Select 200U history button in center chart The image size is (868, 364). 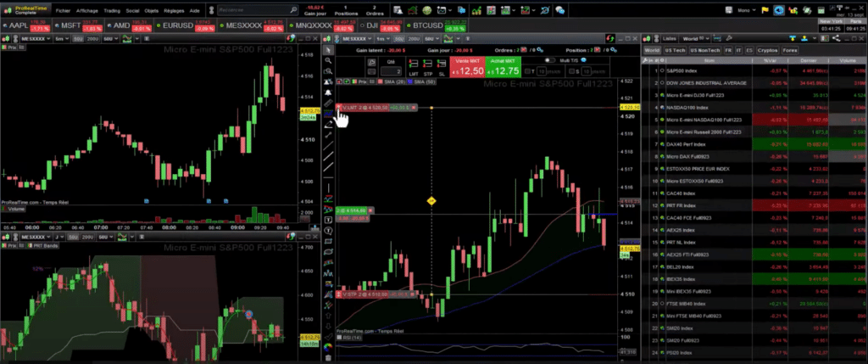tap(414, 39)
